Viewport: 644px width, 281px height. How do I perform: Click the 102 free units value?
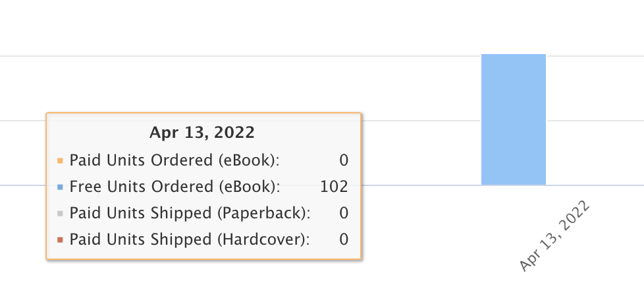pos(334,187)
